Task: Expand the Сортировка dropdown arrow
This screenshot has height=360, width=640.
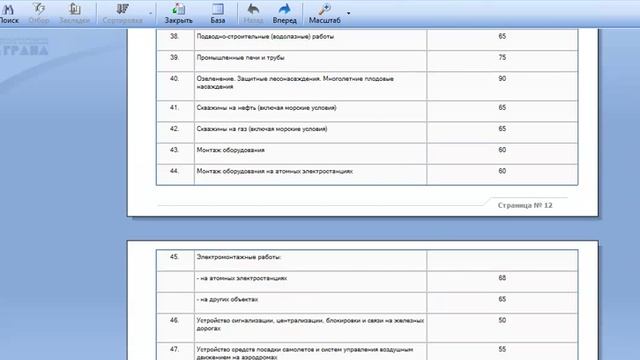Action: pos(151,13)
